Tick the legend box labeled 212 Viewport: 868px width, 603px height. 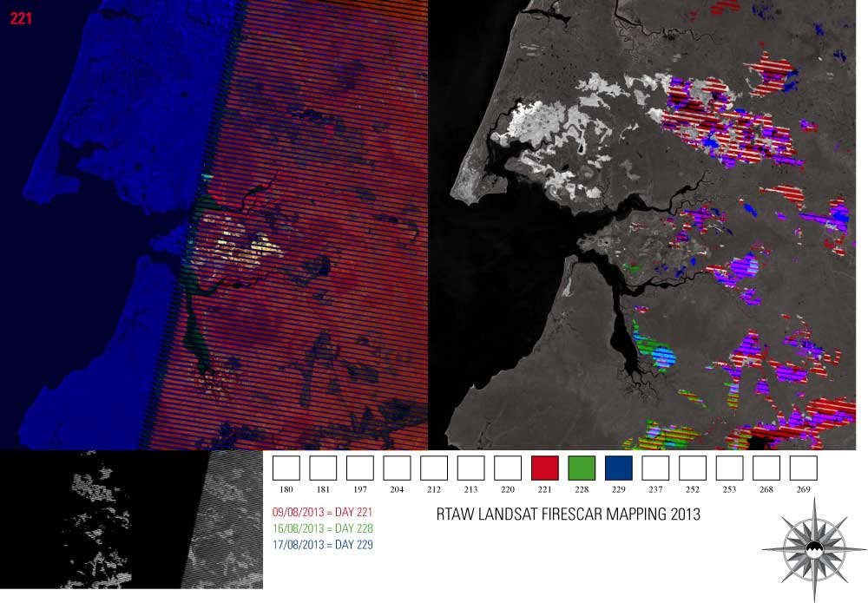click(434, 468)
